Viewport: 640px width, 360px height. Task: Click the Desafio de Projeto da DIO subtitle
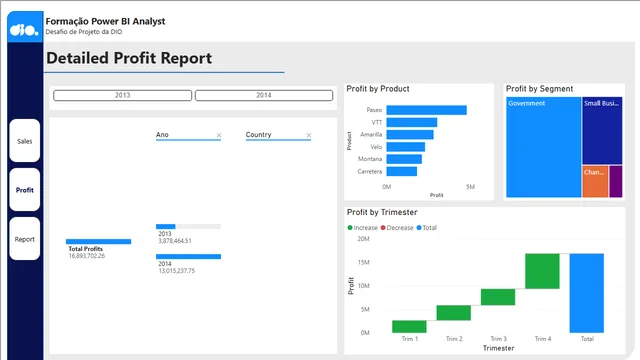84,32
